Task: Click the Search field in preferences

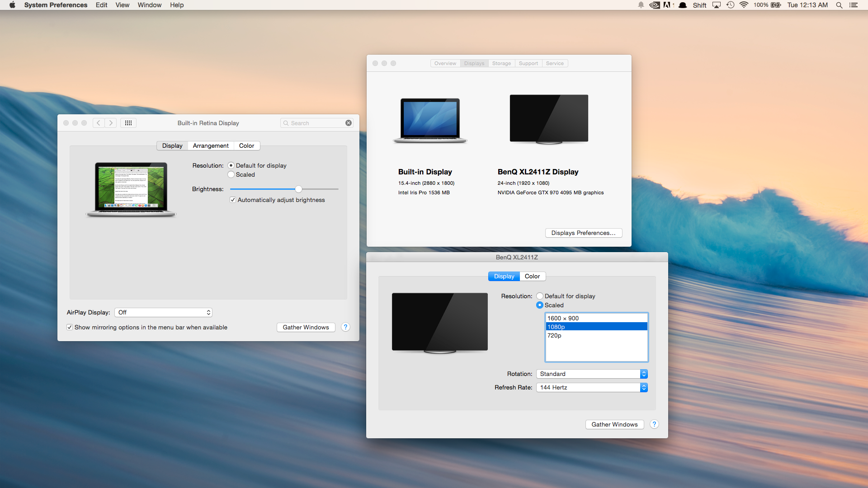Action: point(316,123)
